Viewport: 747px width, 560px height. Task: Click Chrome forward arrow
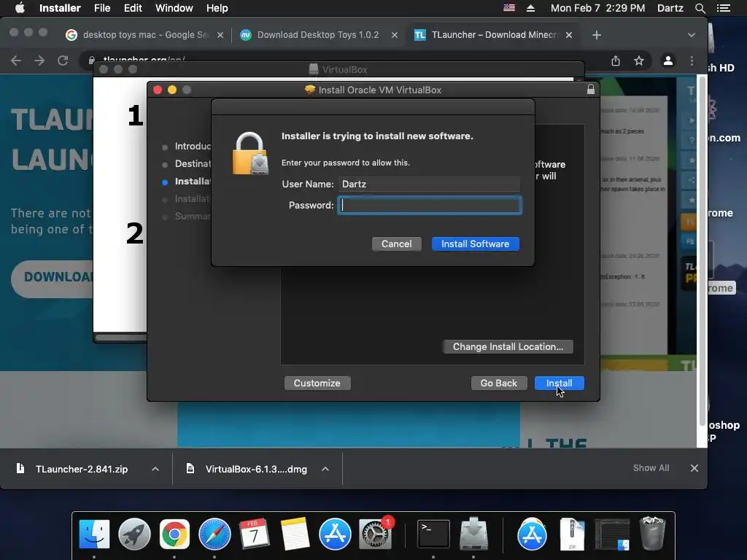click(39, 61)
